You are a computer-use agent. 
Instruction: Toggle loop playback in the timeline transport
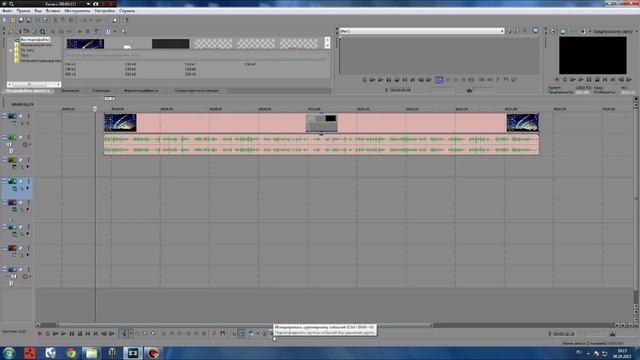tap(47, 333)
